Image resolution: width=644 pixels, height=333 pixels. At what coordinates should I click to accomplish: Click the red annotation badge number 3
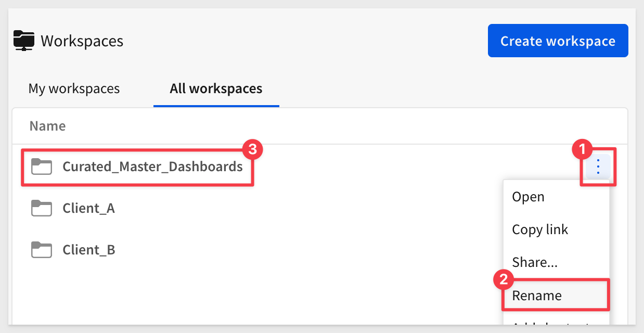(x=253, y=150)
